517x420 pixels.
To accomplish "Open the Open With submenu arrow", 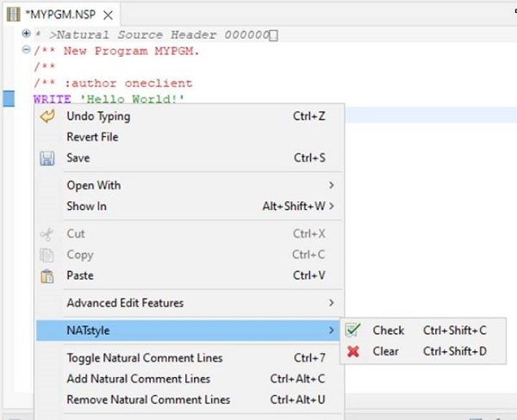I will tap(332, 185).
